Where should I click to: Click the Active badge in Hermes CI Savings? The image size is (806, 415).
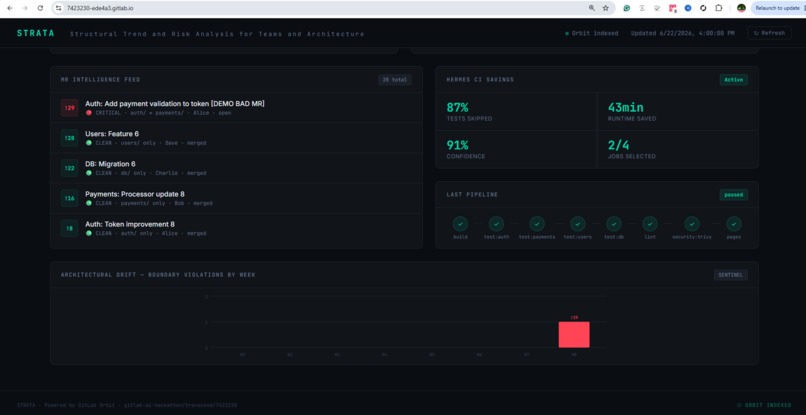[x=734, y=80]
